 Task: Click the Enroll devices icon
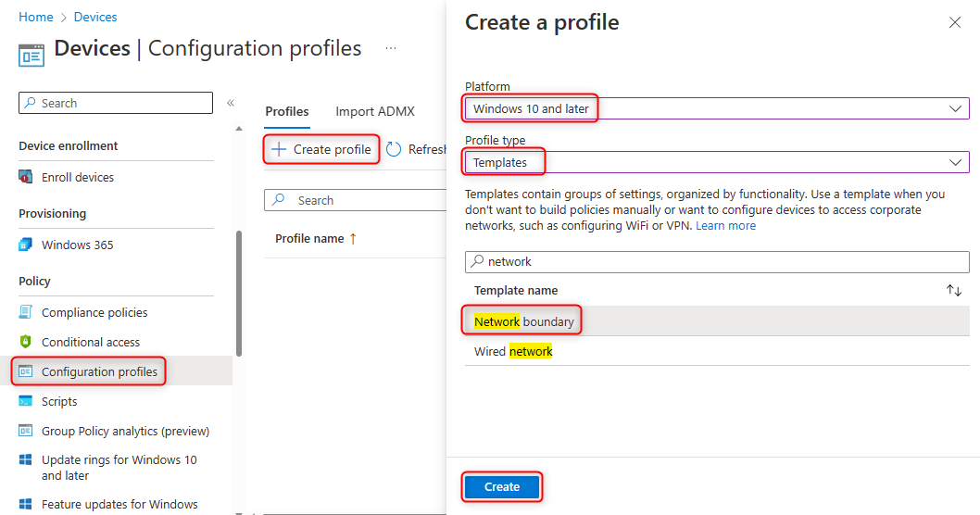(x=26, y=177)
